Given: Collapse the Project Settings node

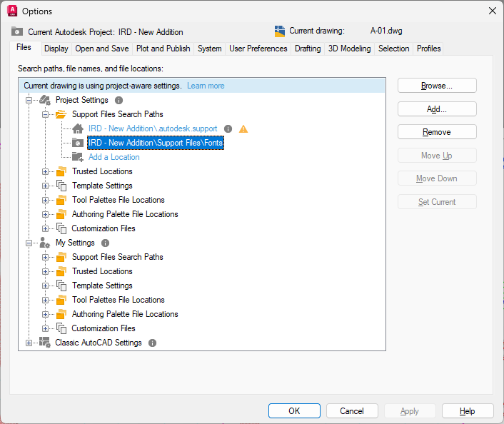Looking at the screenshot, I should click(x=29, y=101).
